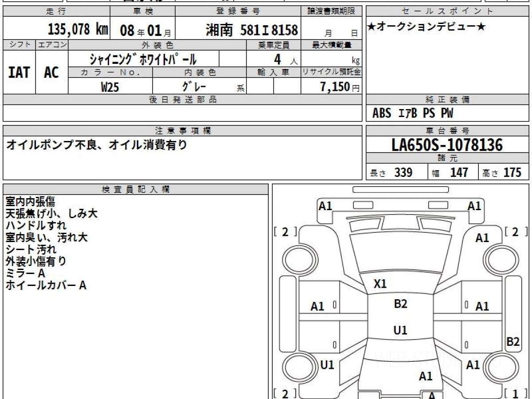The width and height of the screenshot is (532, 399).
Task: Select the W25 color number cell
Action: [x=110, y=87]
